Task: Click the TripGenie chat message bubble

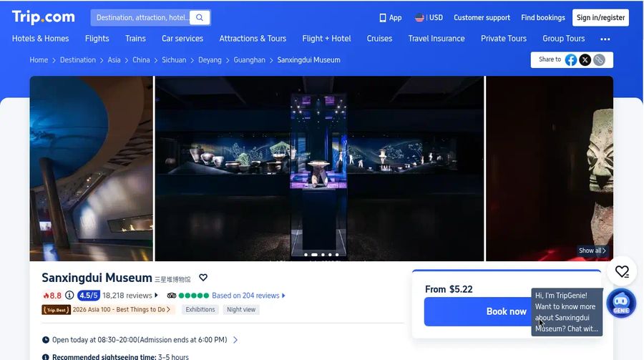Action: click(567, 312)
